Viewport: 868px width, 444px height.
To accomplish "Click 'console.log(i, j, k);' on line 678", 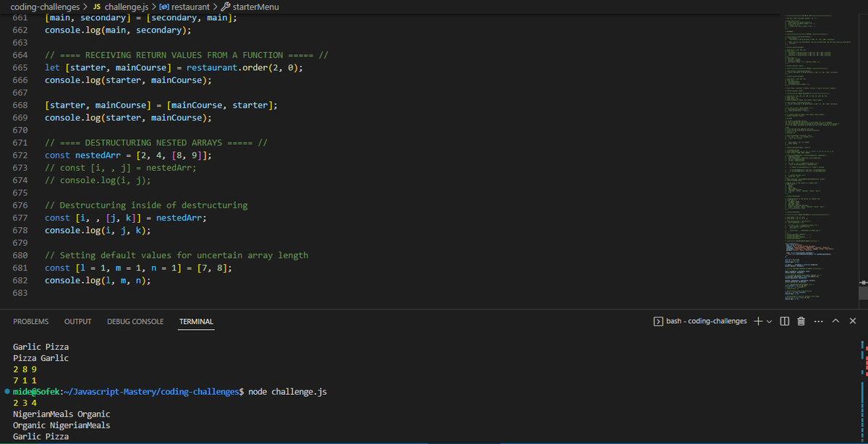I will 98,230.
